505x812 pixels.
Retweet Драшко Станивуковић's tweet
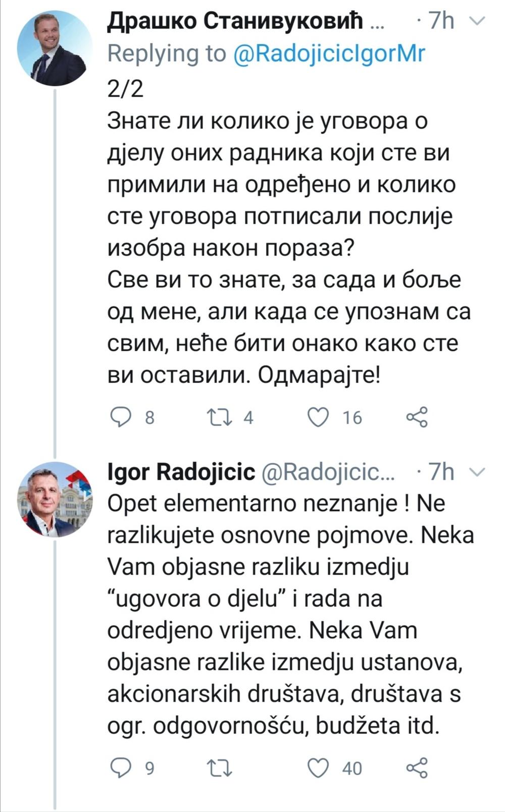pyautogui.click(x=220, y=417)
